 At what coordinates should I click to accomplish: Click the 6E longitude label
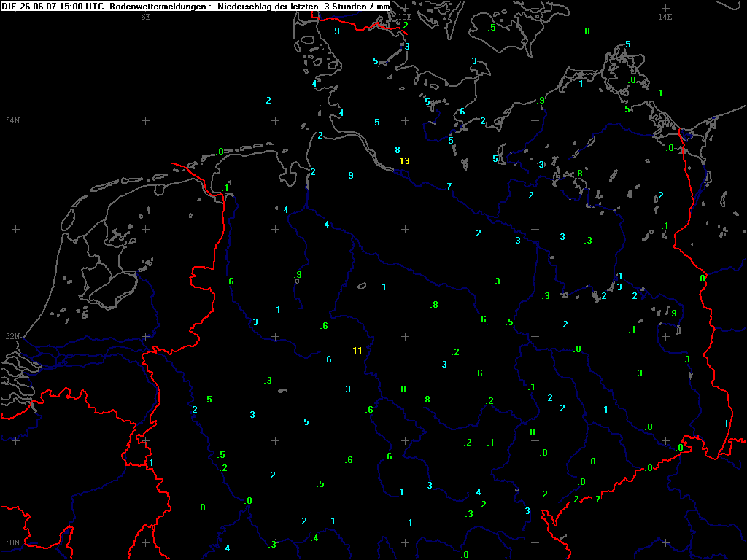[146, 16]
